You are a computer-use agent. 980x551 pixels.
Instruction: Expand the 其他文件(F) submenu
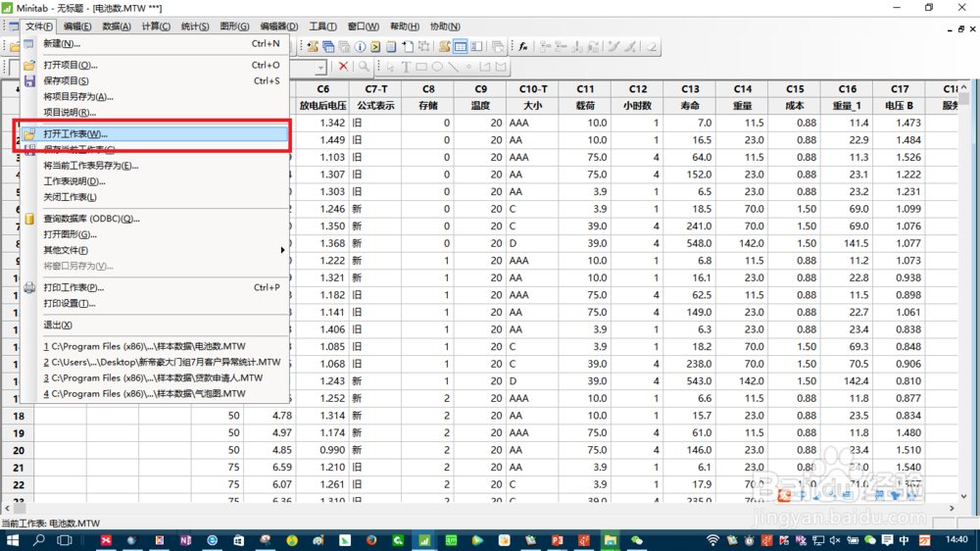tap(282, 250)
